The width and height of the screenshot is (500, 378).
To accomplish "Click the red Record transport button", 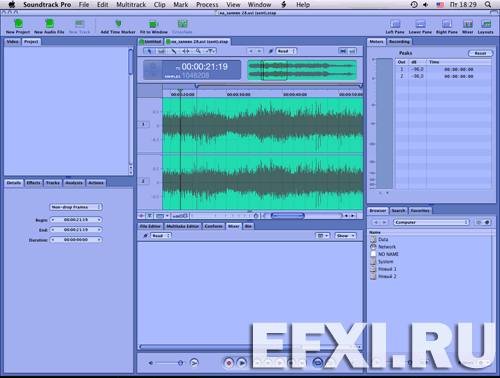I will point(229,363).
